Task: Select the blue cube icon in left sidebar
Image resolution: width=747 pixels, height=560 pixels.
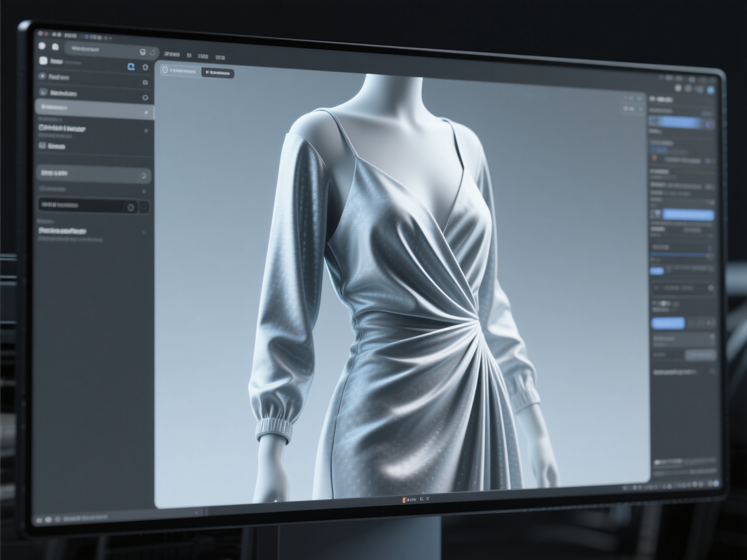Action: point(131,65)
